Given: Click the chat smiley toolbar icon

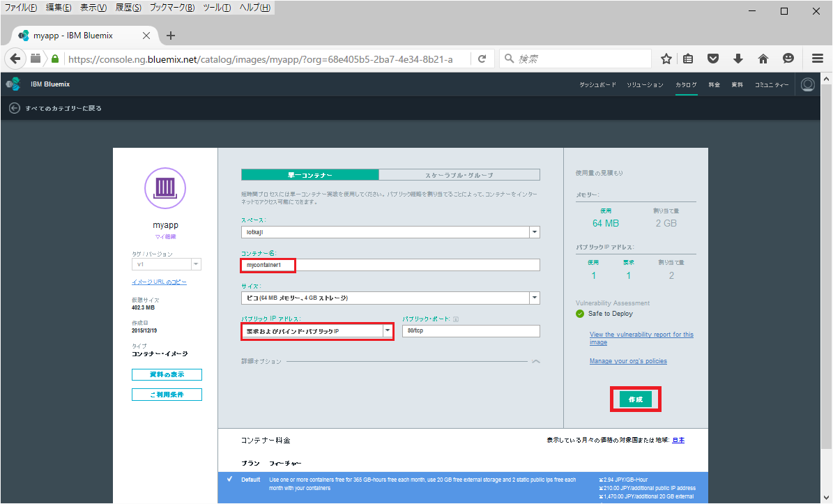Looking at the screenshot, I should point(788,59).
